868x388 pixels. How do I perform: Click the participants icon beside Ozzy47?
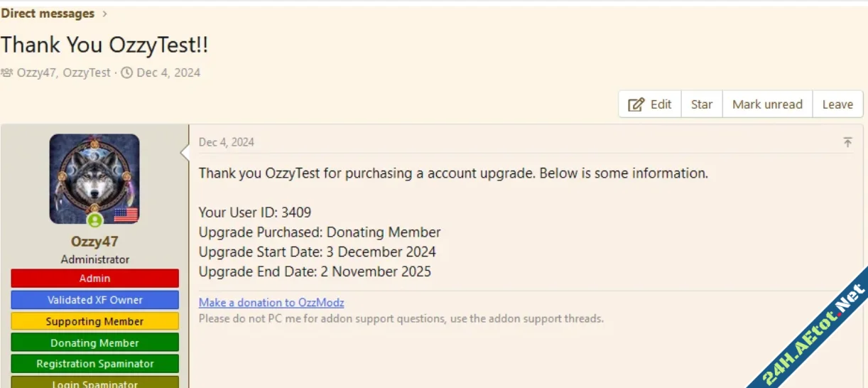point(7,72)
